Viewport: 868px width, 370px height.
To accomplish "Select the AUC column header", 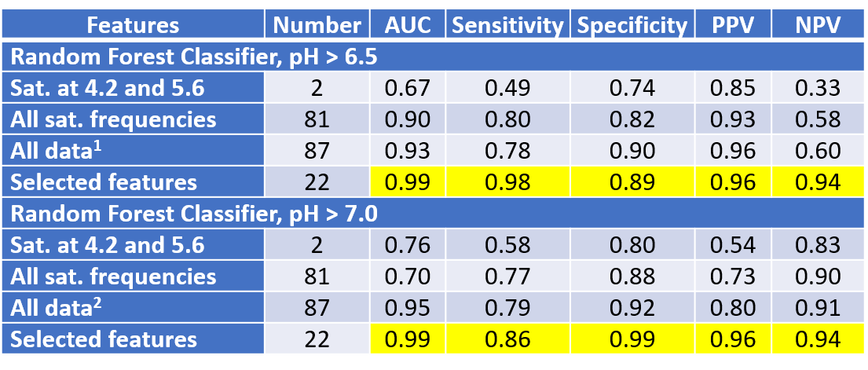I will [408, 25].
